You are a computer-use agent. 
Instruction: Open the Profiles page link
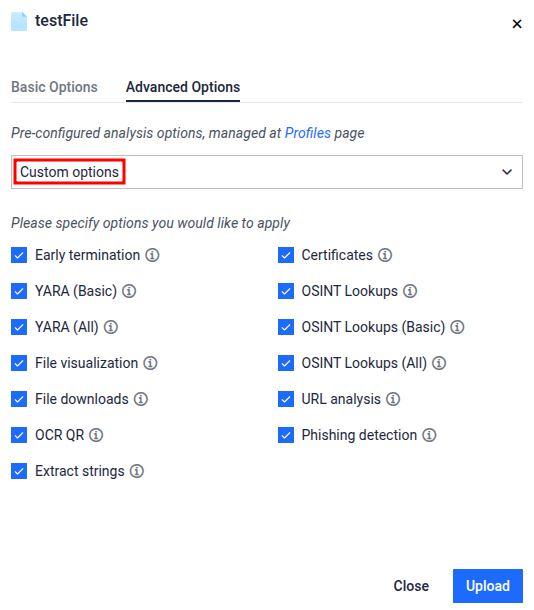[x=308, y=133]
